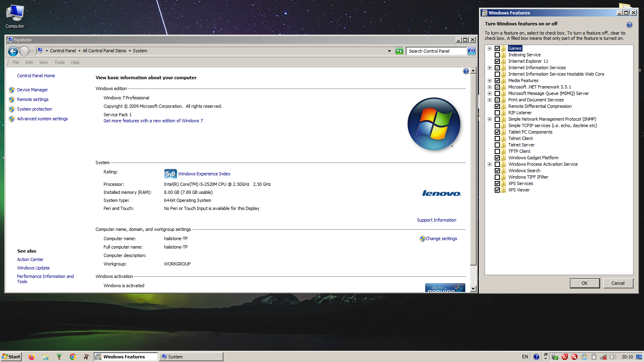Click OK in the Windows Features dialog
The image size is (644, 362).
click(x=585, y=283)
